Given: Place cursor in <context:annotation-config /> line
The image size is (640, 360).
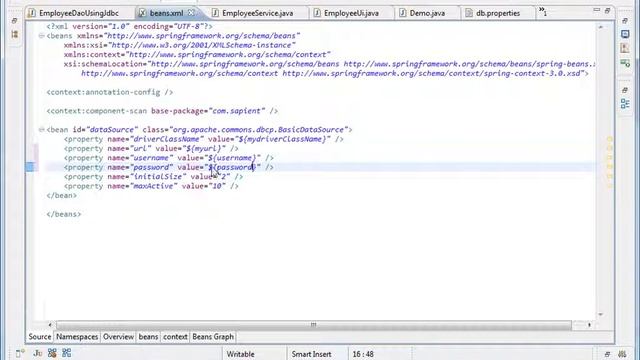Looking at the screenshot, I should click(110, 92).
